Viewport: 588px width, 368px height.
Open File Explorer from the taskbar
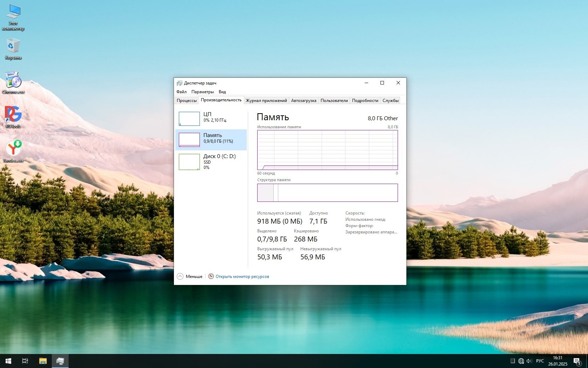43,361
